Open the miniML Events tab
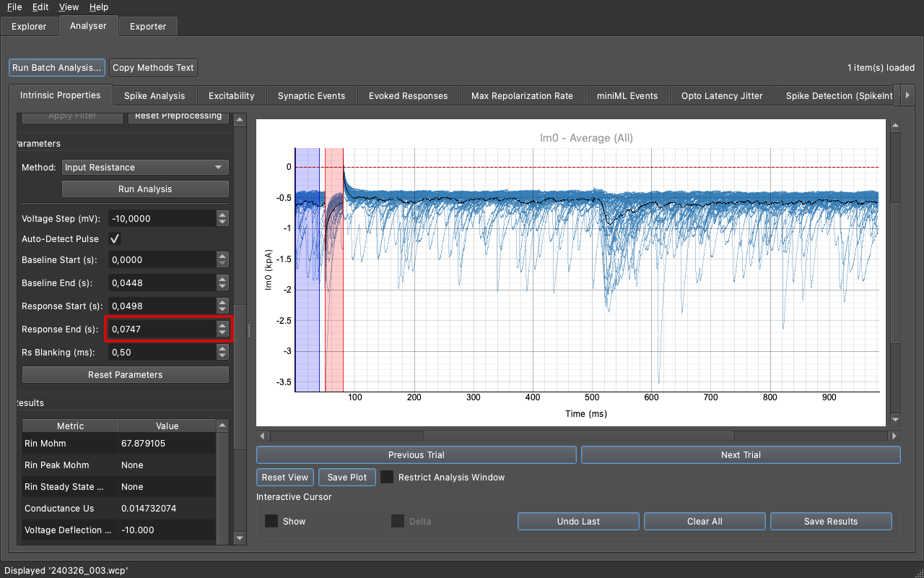This screenshot has height=578, width=924. point(627,95)
